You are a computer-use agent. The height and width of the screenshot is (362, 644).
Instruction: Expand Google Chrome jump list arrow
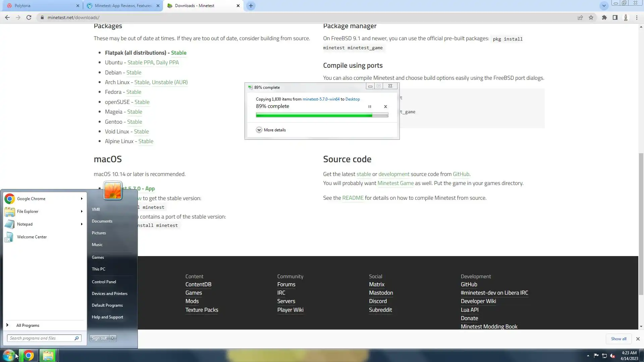click(82, 199)
